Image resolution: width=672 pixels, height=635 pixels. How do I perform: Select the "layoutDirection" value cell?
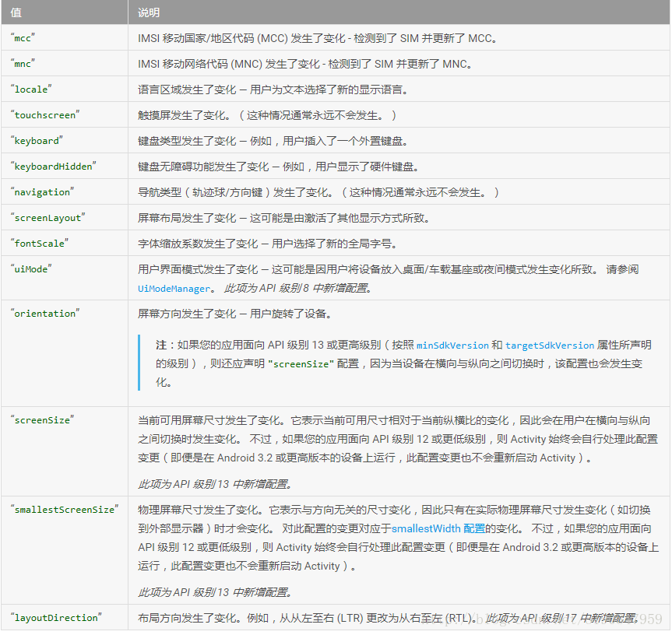(57, 618)
